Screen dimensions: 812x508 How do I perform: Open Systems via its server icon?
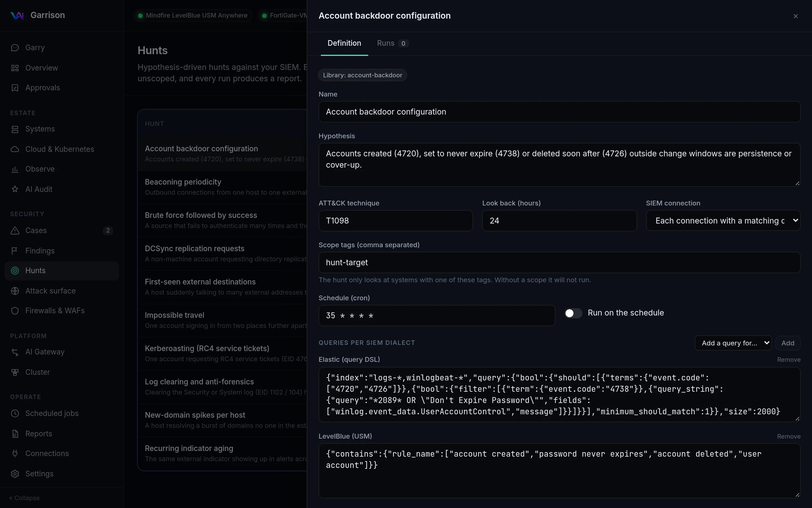point(15,129)
